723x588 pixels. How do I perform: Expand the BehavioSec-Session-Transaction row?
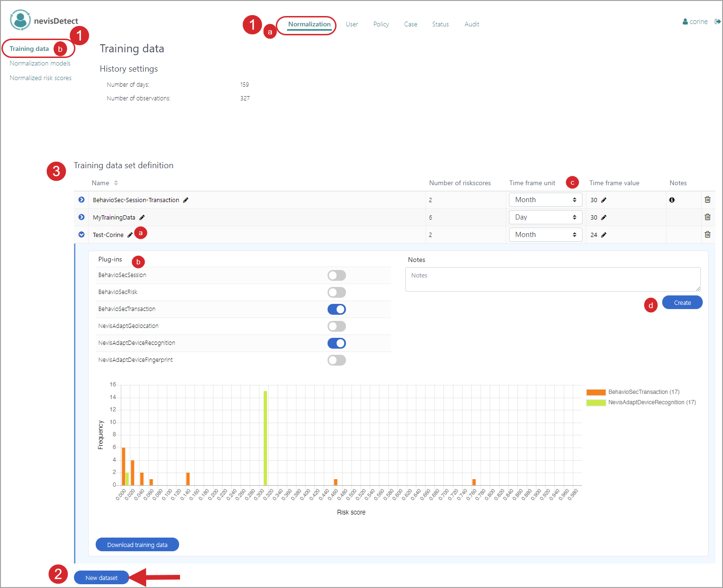[x=82, y=200]
